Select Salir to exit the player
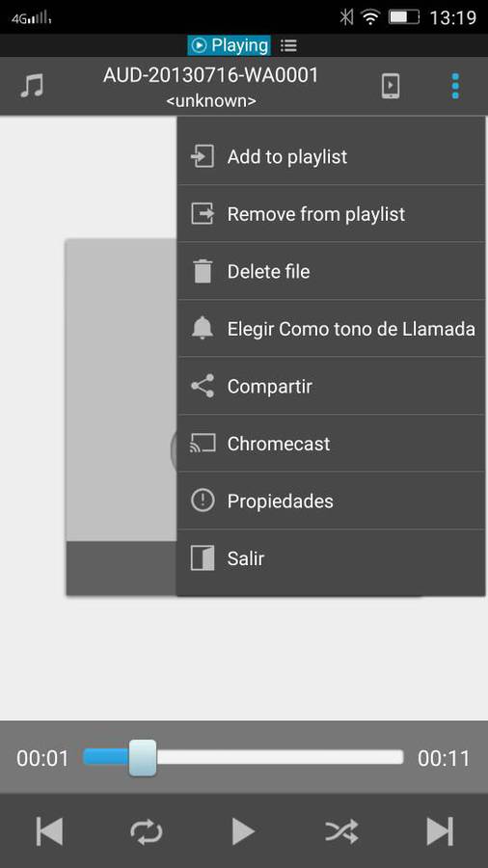This screenshot has height=868, width=488. 331,558
